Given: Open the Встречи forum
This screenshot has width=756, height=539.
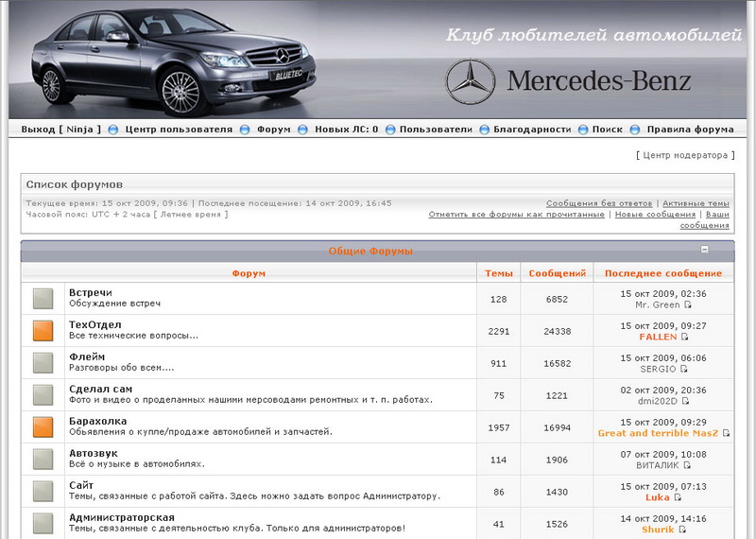Looking at the screenshot, I should click(91, 292).
